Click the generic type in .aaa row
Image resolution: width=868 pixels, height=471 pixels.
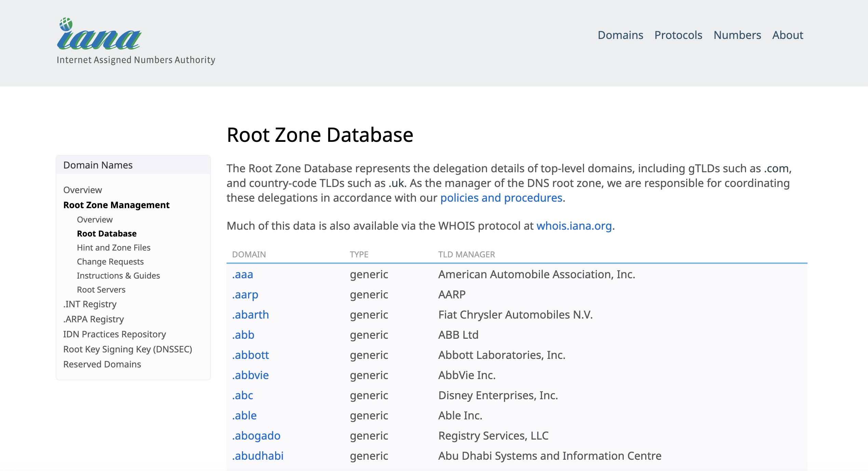coord(369,274)
